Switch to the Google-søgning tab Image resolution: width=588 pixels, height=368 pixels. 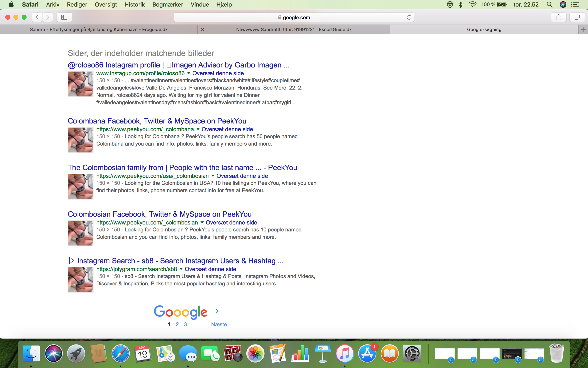click(x=484, y=29)
